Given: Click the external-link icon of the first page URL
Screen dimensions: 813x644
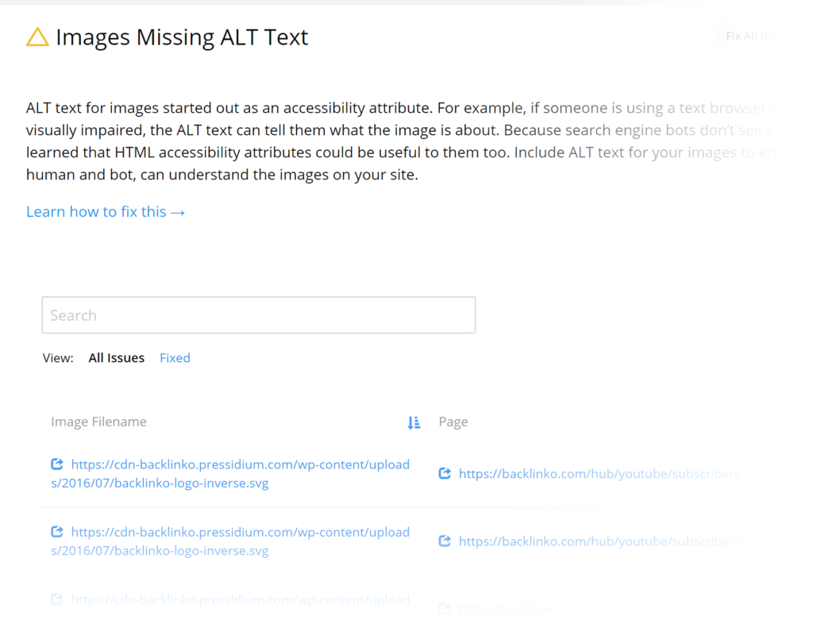Looking at the screenshot, I should point(445,474).
